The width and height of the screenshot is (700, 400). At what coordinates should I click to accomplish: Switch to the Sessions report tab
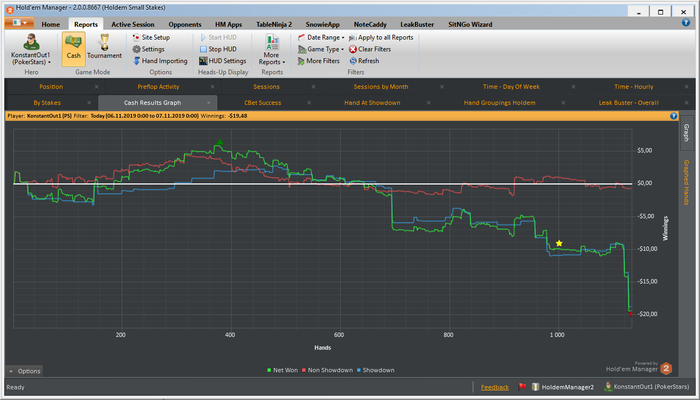click(267, 87)
